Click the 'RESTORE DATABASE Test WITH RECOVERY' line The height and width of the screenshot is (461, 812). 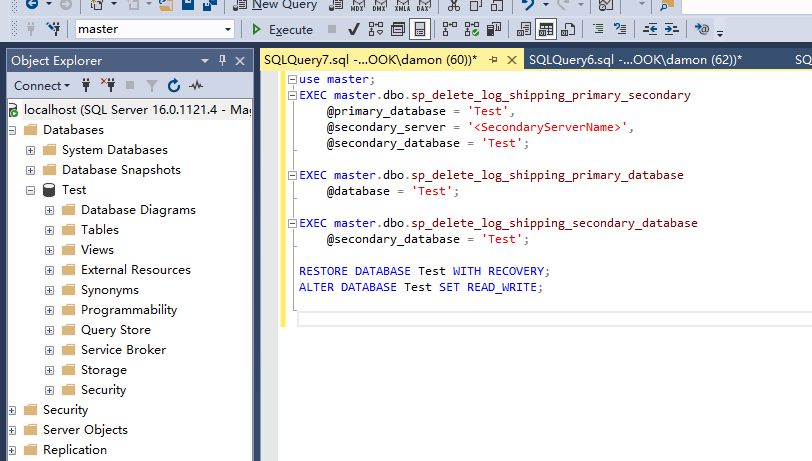point(424,271)
